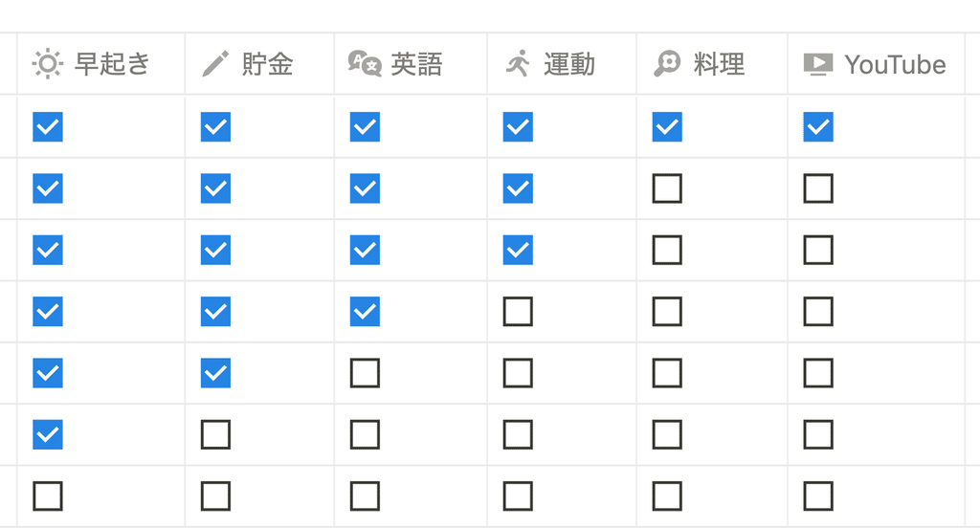
Task: Uncheck the sixth row 早起き checkbox
Action: [48, 434]
